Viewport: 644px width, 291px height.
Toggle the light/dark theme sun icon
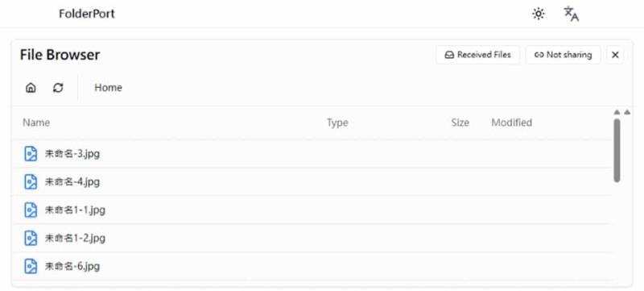[x=538, y=14]
